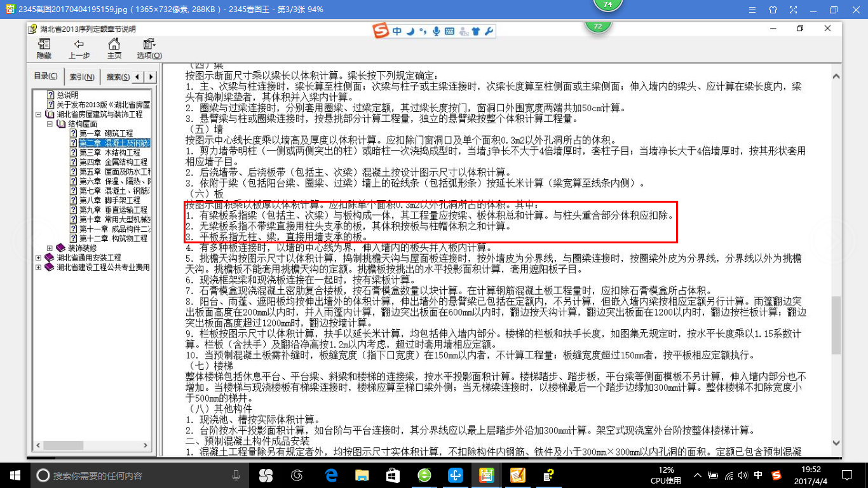Toggle Sogou 中 Chinese/English mode
The image size is (868, 488).
398,31
